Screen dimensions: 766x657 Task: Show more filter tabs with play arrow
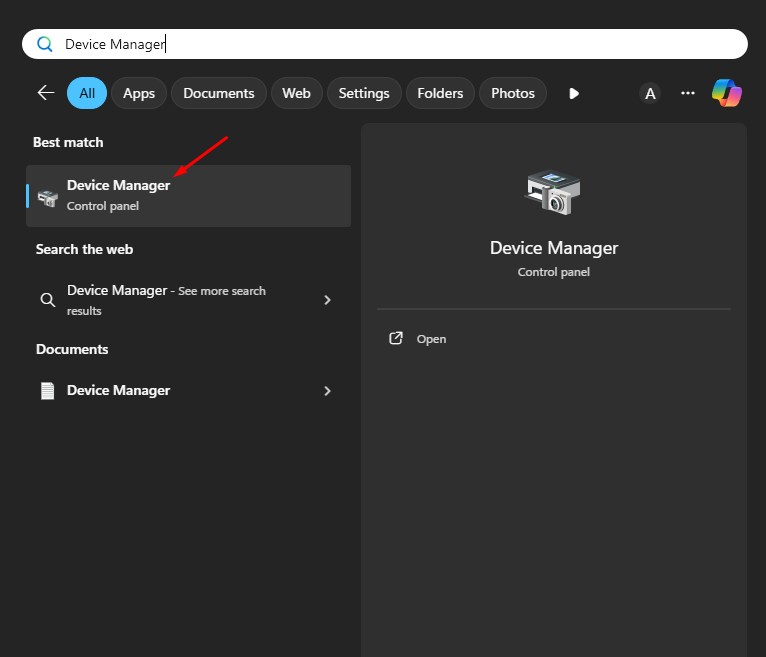coord(574,93)
